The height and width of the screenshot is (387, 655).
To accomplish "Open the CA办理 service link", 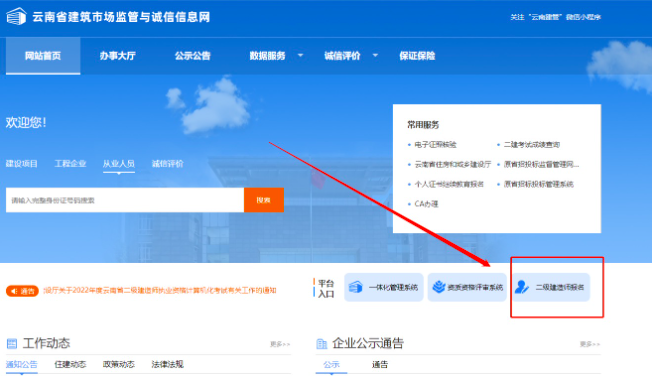I will [x=426, y=204].
